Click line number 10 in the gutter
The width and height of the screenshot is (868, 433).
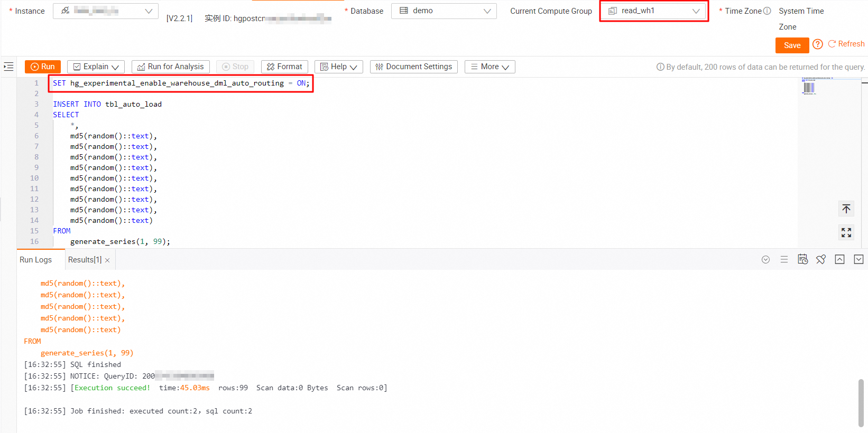pyautogui.click(x=34, y=178)
